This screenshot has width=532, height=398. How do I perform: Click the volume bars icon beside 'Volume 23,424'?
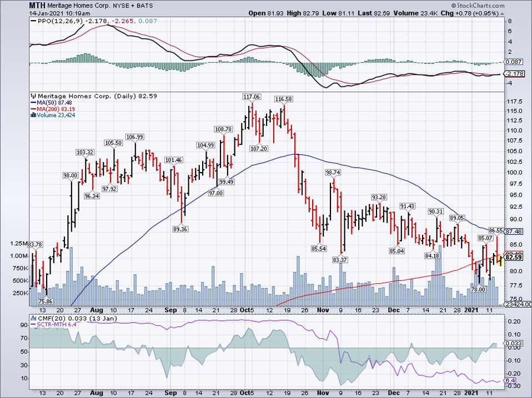(x=33, y=115)
